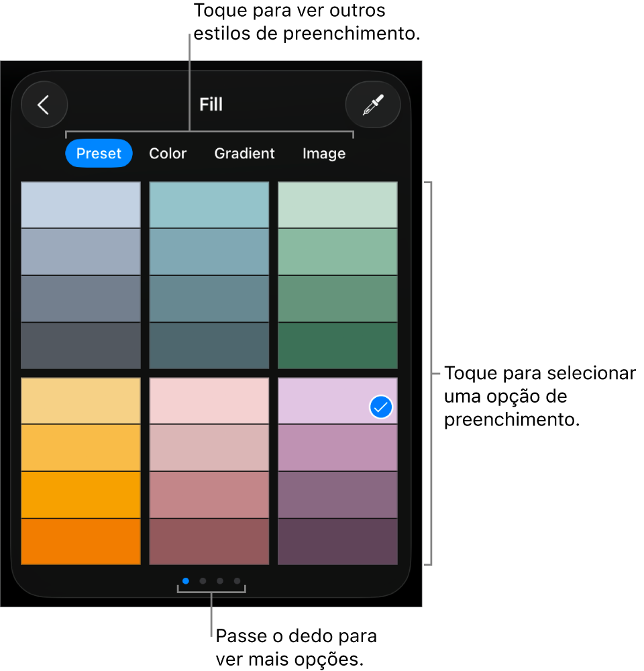Image resolution: width=644 pixels, height=671 pixels.
Task: Open the Gradient tab
Action: 244,153
